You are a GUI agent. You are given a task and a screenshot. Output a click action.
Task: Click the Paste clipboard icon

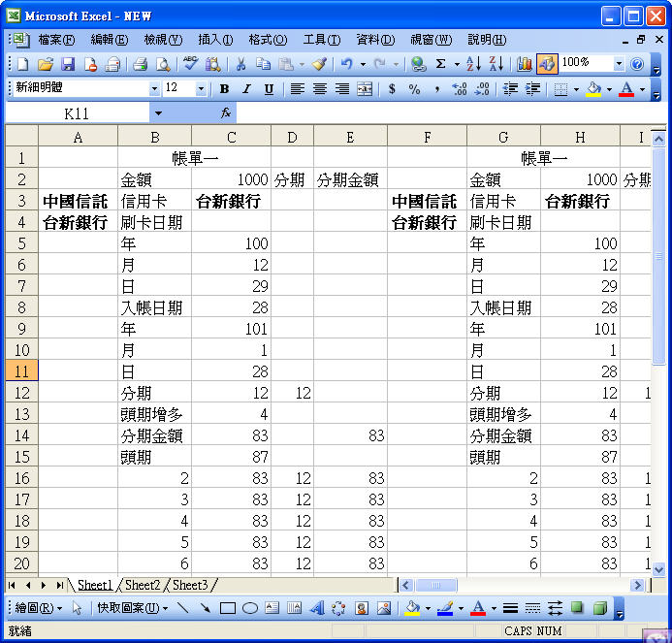tap(286, 64)
